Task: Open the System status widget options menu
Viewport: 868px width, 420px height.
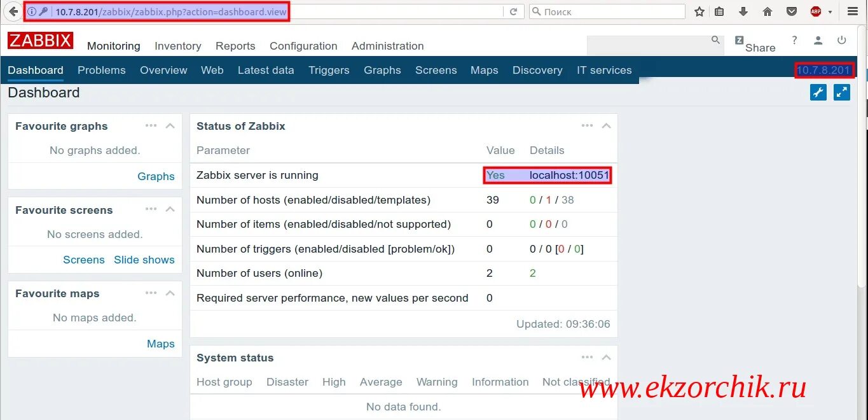Action: click(x=587, y=357)
